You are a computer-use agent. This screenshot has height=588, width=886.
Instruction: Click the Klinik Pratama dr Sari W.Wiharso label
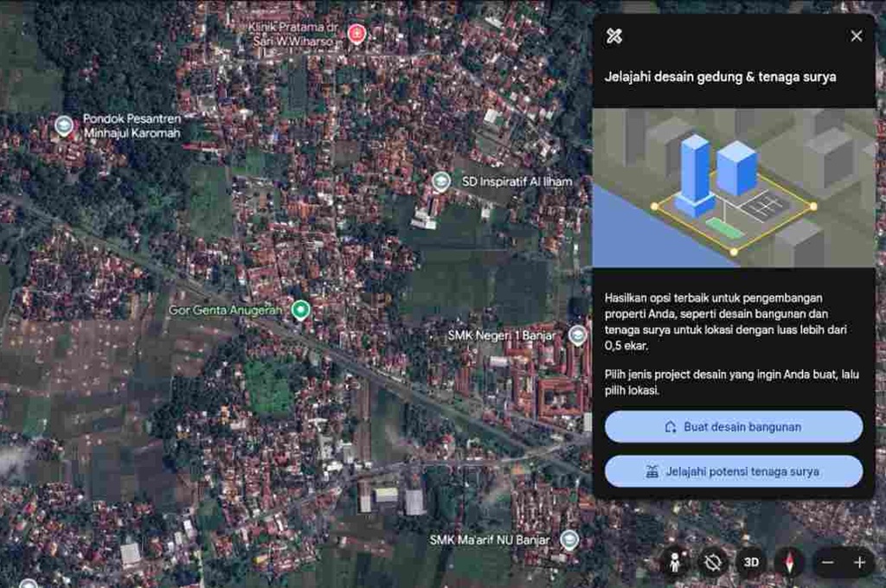coord(292,34)
